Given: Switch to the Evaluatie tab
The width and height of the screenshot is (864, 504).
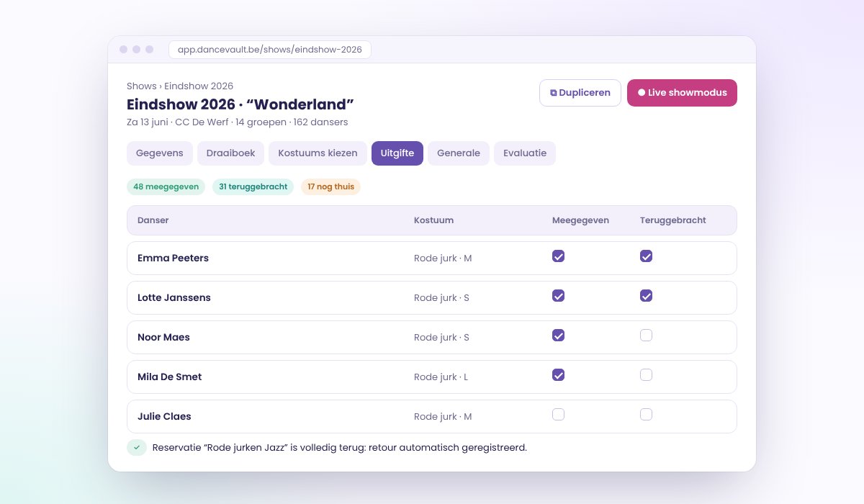Looking at the screenshot, I should (x=525, y=153).
